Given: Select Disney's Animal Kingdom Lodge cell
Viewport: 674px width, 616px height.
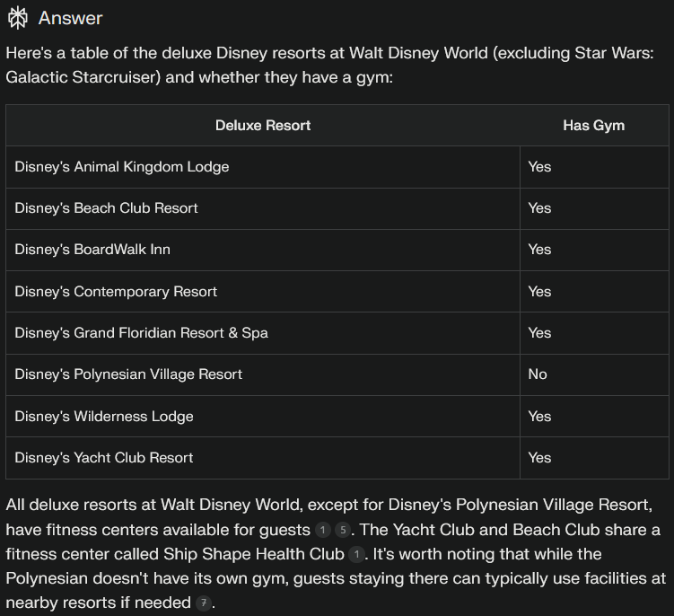Looking at the screenshot, I should coord(121,167).
